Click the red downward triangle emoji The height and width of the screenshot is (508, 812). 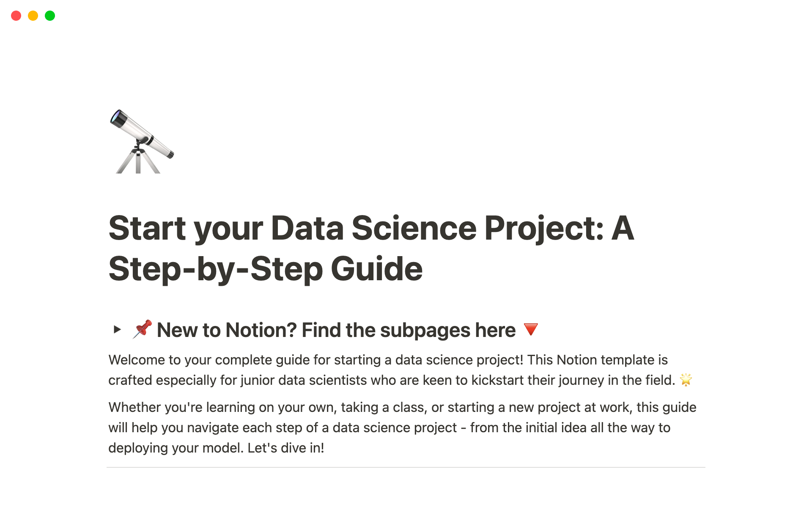click(x=531, y=329)
